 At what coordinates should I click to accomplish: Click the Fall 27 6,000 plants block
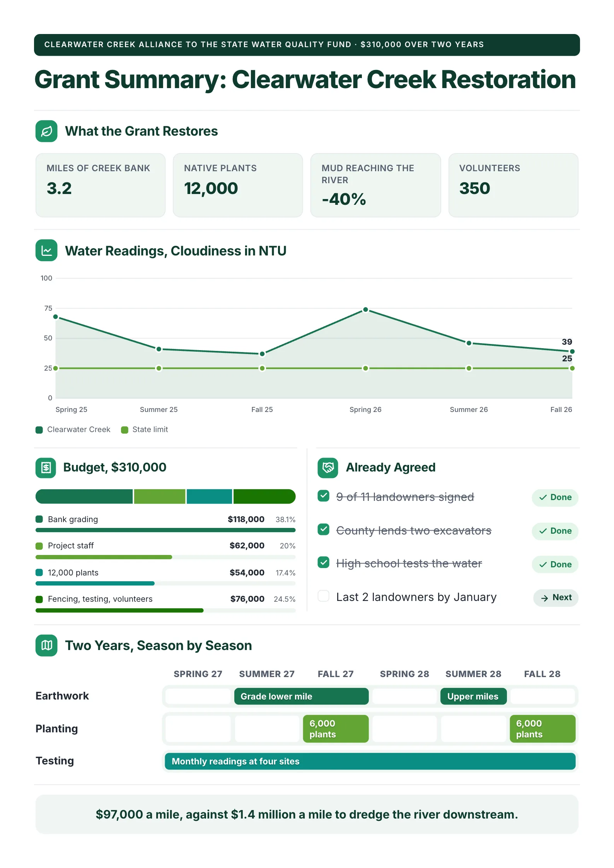pos(336,729)
